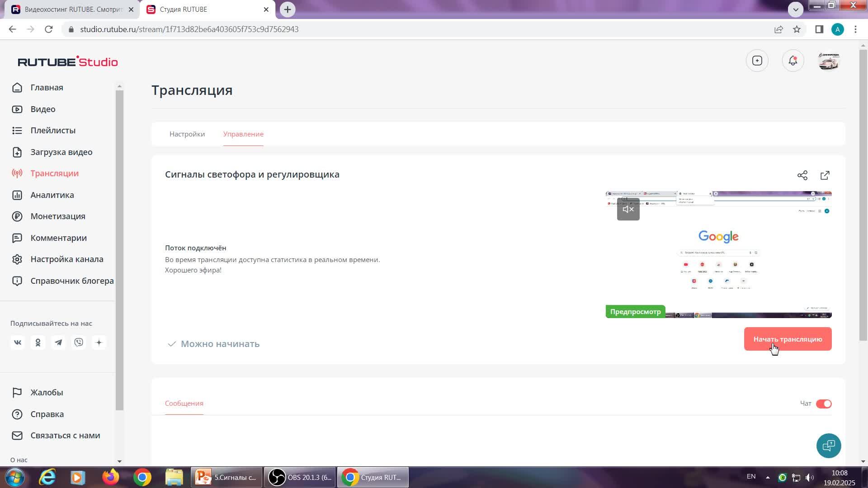Open notifications bell icon
868x488 pixels.
click(x=793, y=61)
